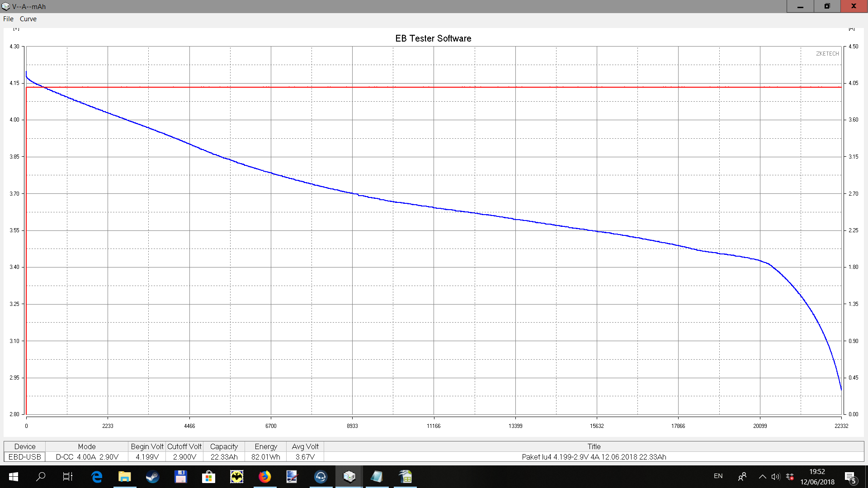Open Microsoft Edge from taskbar
Screen dimensions: 868x488
click(x=97, y=477)
